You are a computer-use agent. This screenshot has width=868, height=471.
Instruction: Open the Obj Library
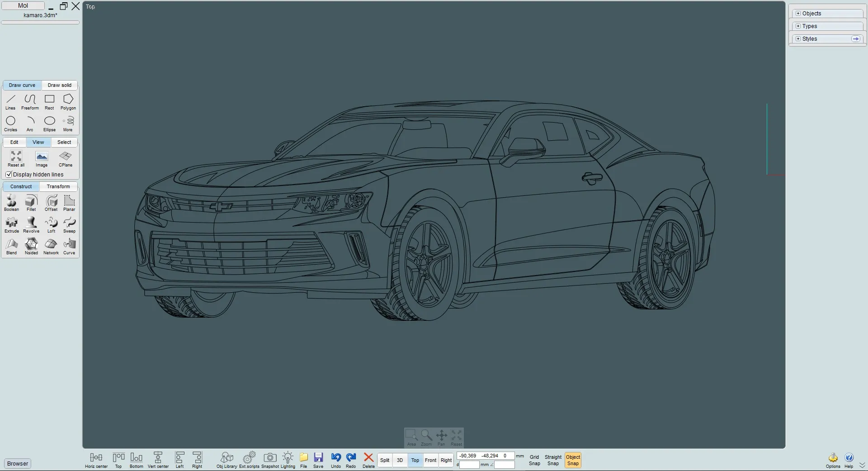tap(226, 460)
